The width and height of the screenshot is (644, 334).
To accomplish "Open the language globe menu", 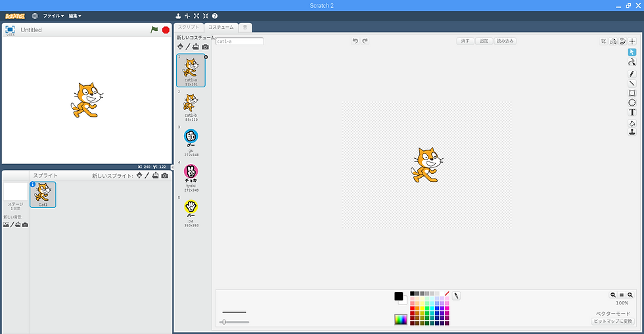I will (x=35, y=16).
